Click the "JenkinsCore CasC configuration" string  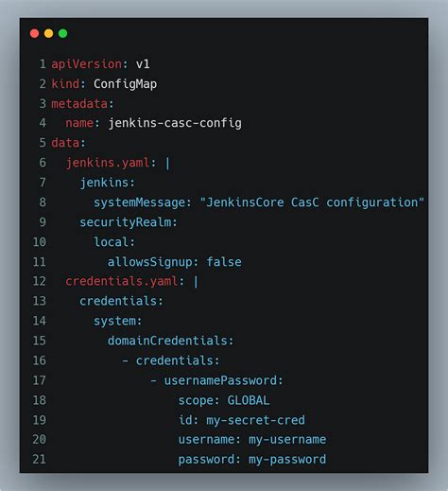click(312, 202)
